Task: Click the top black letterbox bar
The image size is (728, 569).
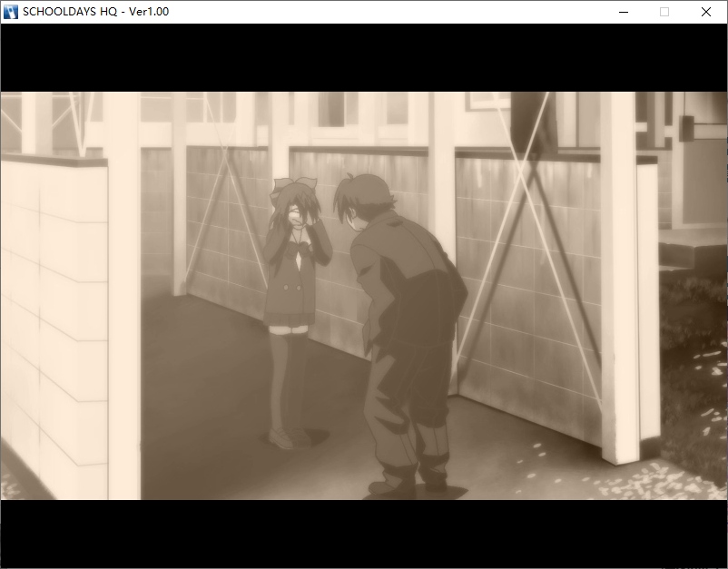Action: point(363,57)
